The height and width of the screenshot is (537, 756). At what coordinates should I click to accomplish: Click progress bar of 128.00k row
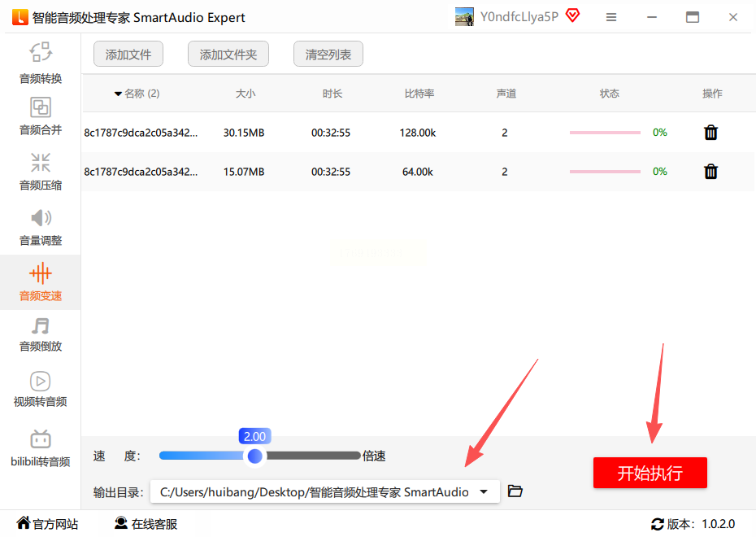click(x=605, y=132)
